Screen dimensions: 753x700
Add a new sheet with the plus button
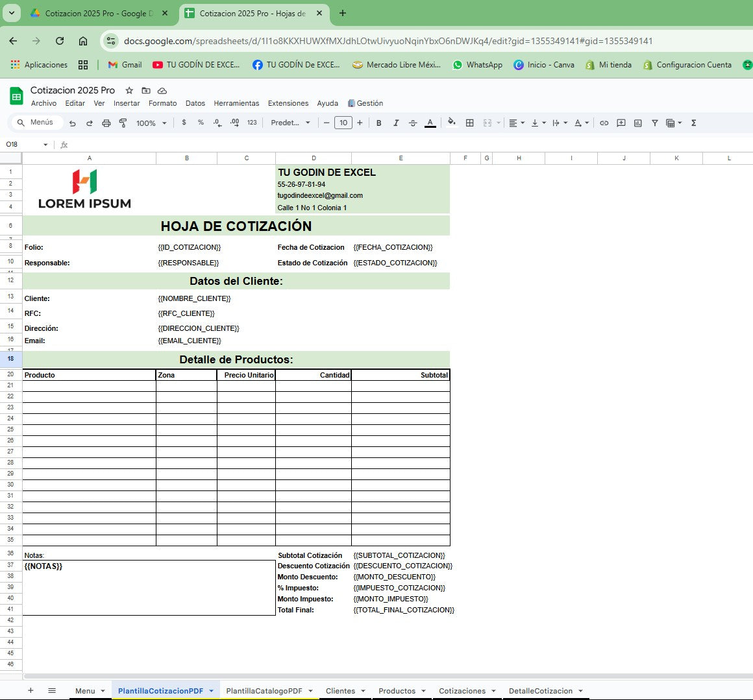tap(31, 690)
